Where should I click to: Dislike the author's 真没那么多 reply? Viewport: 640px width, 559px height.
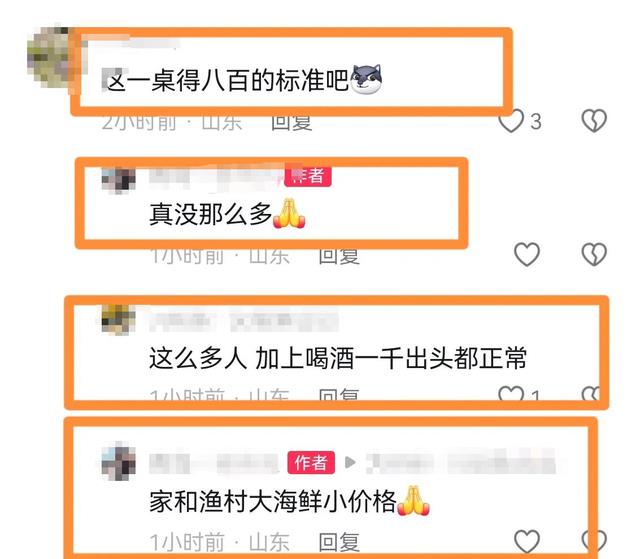[594, 254]
